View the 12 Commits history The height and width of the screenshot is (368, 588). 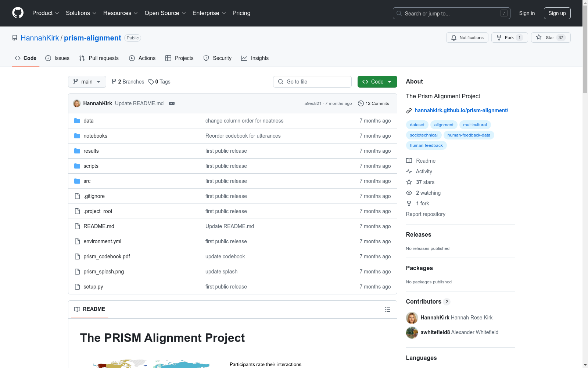tap(373, 103)
